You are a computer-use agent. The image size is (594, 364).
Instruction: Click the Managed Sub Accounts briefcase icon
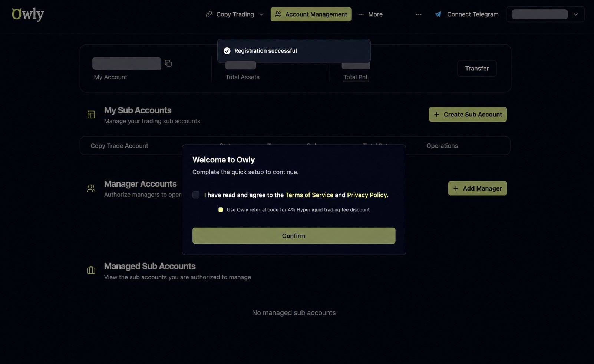click(91, 270)
